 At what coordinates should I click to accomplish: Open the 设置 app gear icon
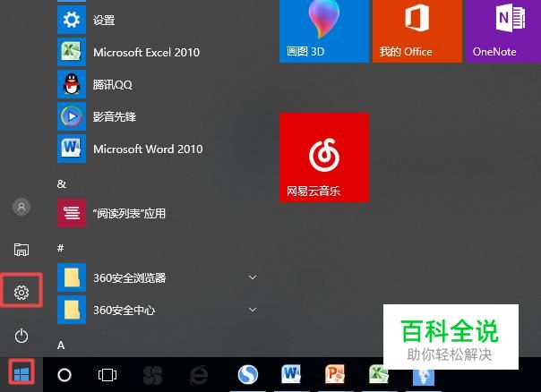(x=72, y=20)
